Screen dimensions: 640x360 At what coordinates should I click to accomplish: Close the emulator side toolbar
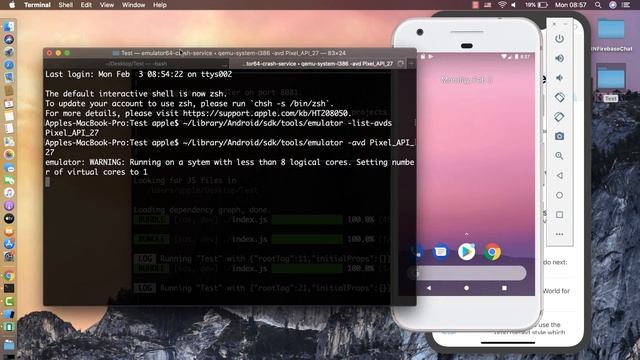554,24
